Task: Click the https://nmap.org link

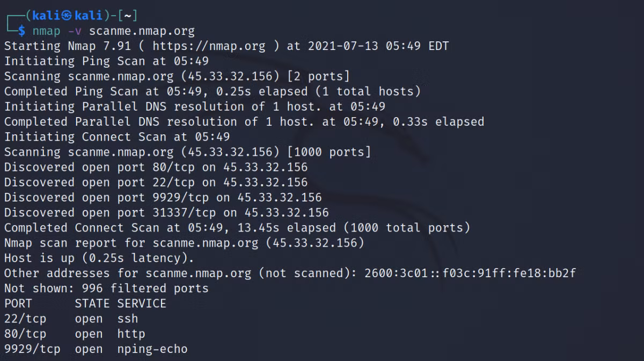Action: click(209, 46)
